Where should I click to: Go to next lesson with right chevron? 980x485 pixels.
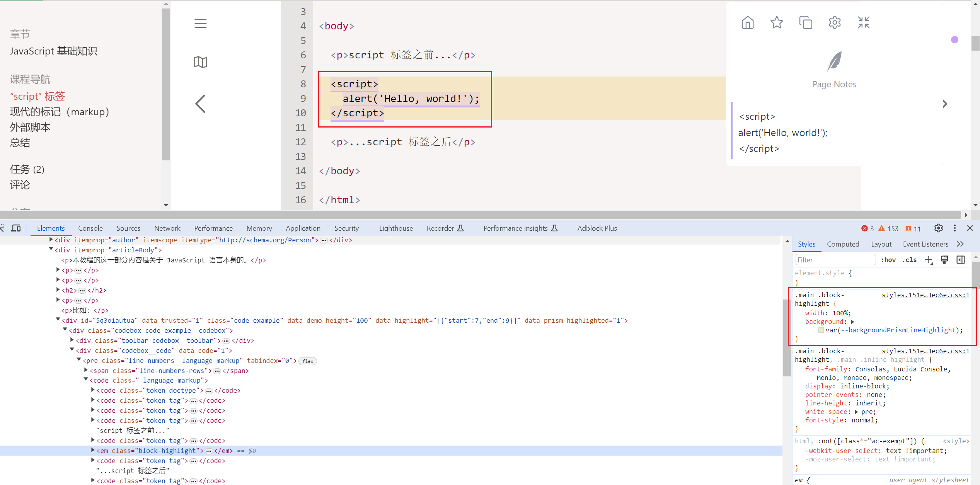945,104
